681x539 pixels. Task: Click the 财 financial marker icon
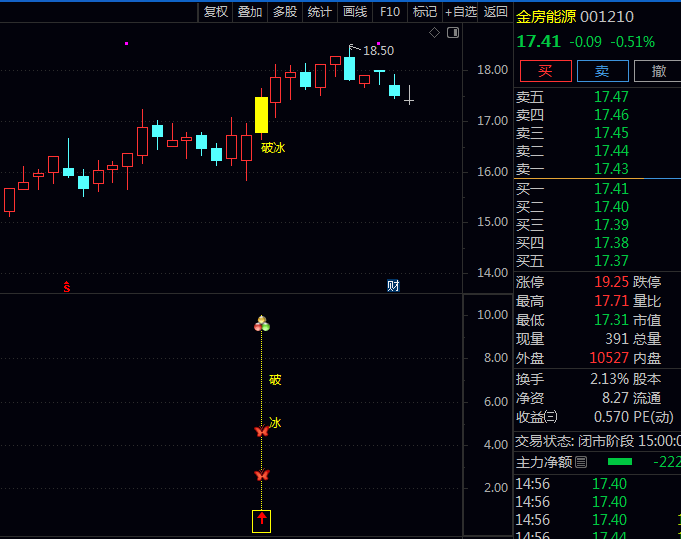(x=393, y=286)
